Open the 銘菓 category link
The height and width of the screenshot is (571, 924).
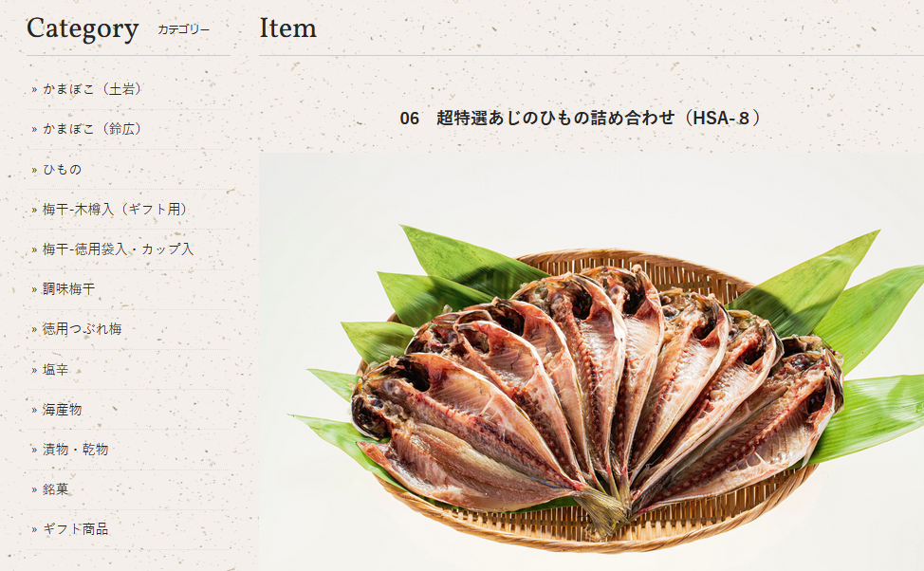click(x=55, y=489)
